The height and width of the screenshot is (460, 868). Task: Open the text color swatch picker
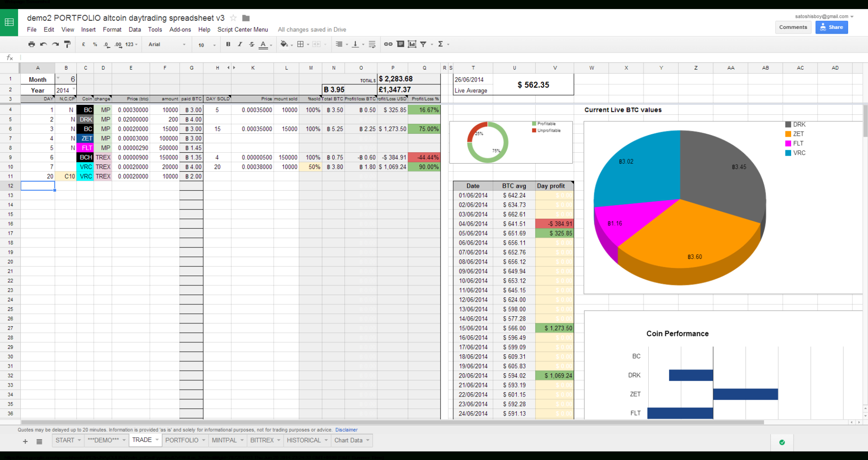(263, 45)
